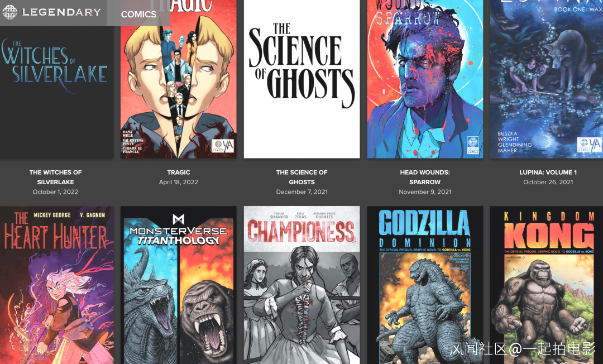603x364 pixels.
Task: Select the Tragic comic cover
Action: pos(179,79)
